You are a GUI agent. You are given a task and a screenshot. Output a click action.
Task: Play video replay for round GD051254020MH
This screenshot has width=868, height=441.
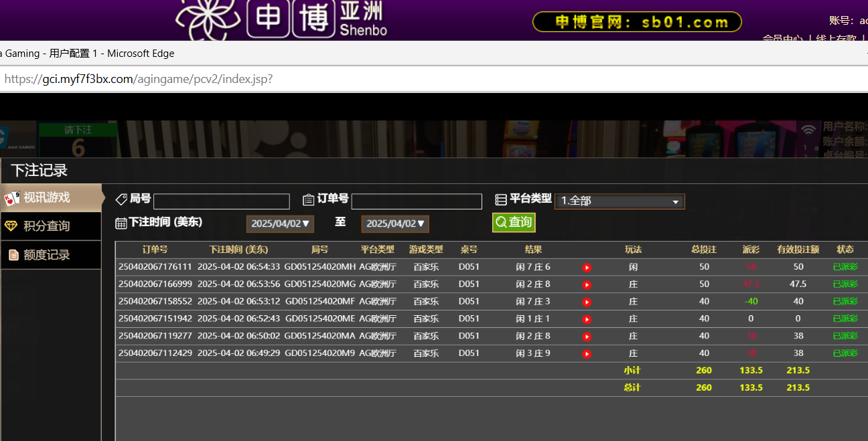(x=587, y=268)
